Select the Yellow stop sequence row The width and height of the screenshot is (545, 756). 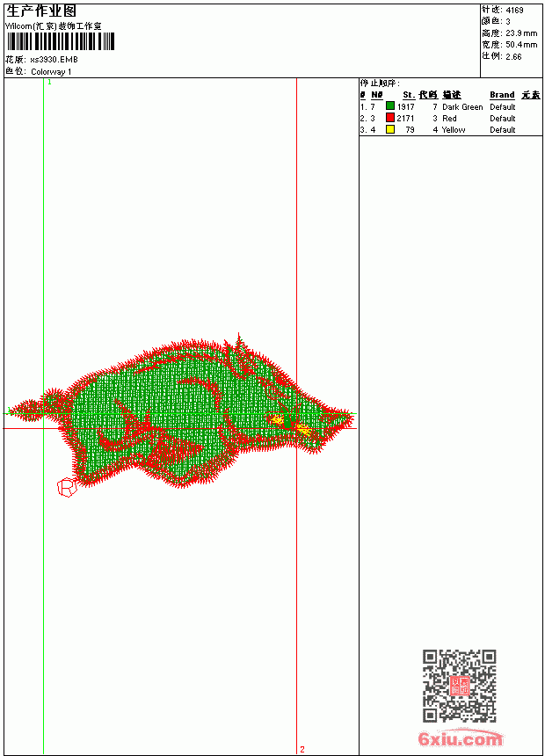pyautogui.click(x=450, y=130)
